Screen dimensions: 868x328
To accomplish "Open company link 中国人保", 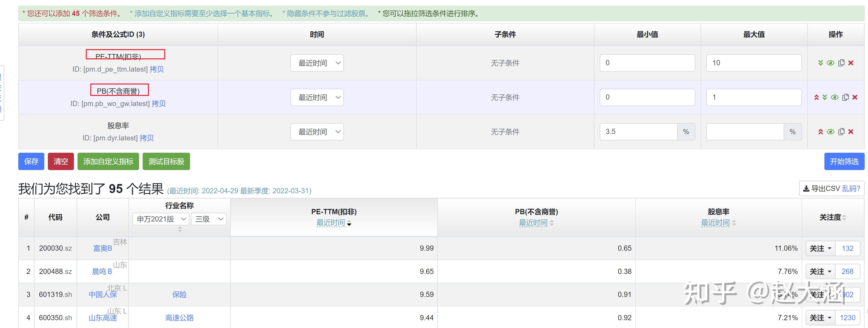I will [x=103, y=295].
